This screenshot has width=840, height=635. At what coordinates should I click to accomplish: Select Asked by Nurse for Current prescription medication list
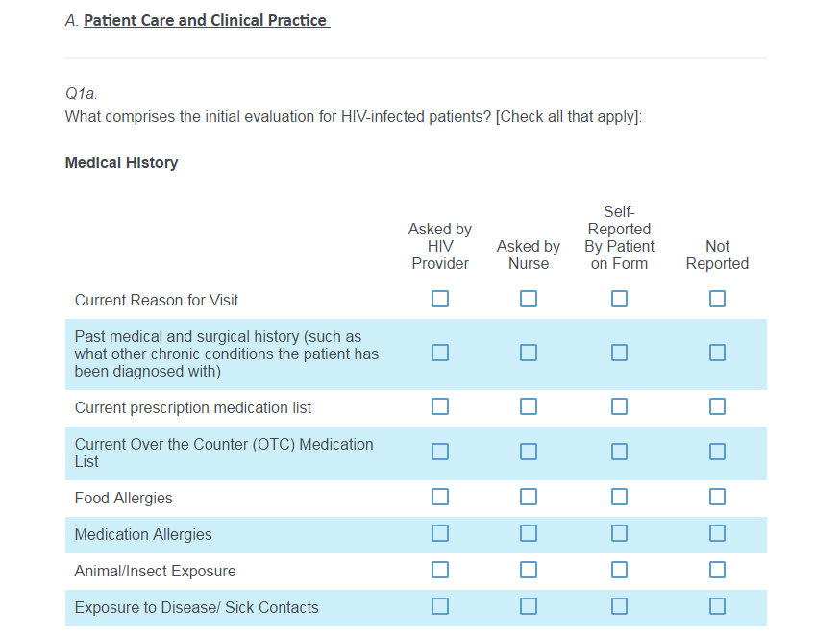coord(529,406)
